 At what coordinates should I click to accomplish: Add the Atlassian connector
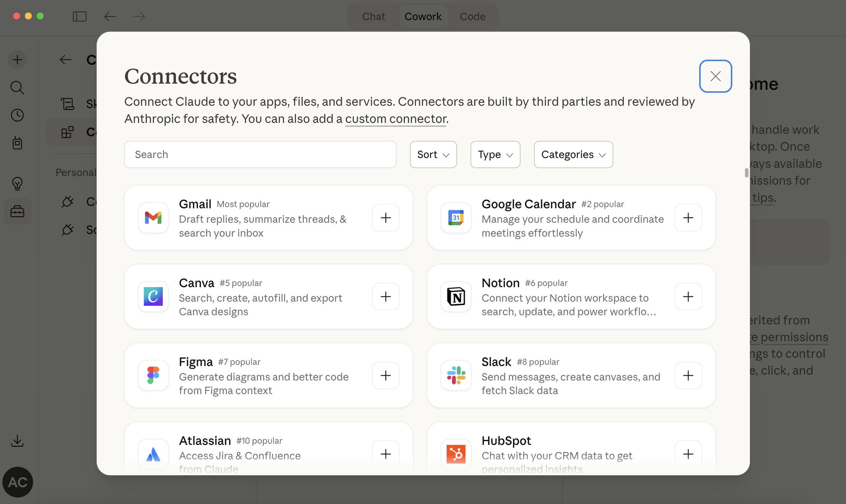(x=385, y=454)
